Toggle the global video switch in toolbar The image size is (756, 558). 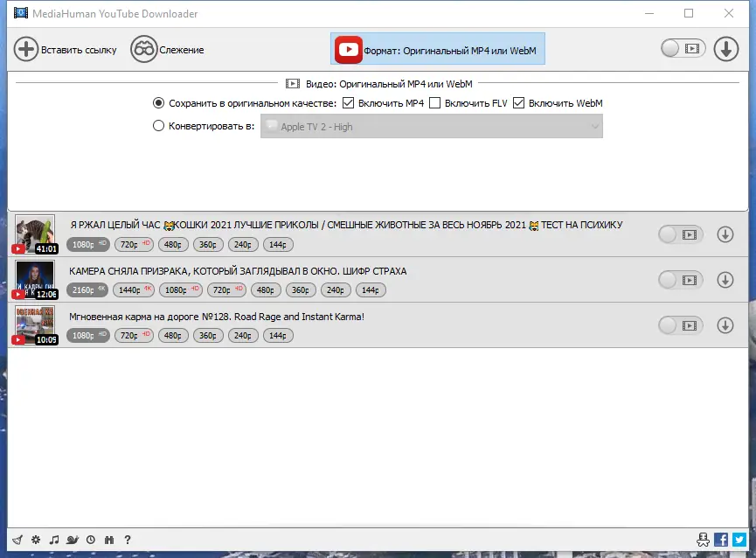pos(683,48)
